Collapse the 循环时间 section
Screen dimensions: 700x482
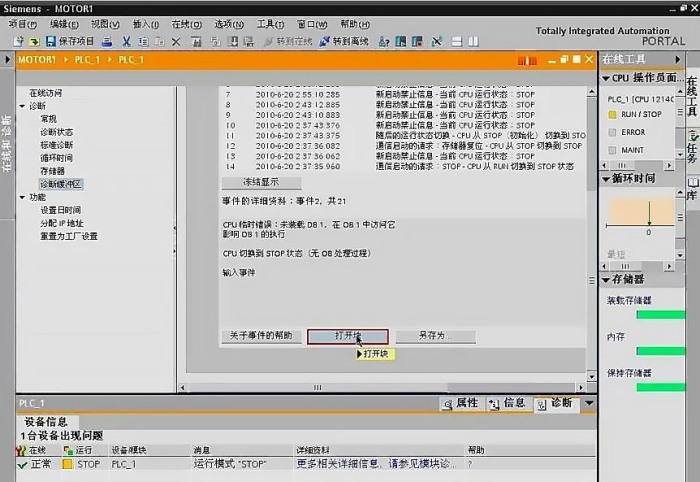pyautogui.click(x=606, y=179)
